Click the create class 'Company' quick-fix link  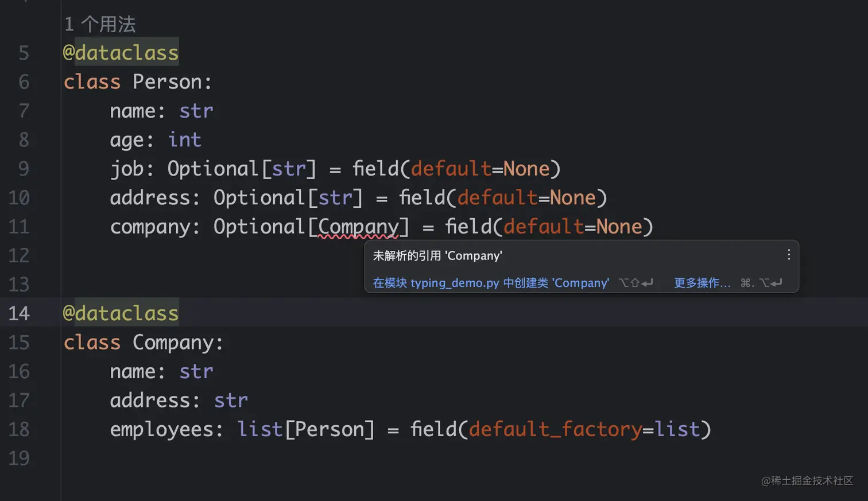point(491,283)
